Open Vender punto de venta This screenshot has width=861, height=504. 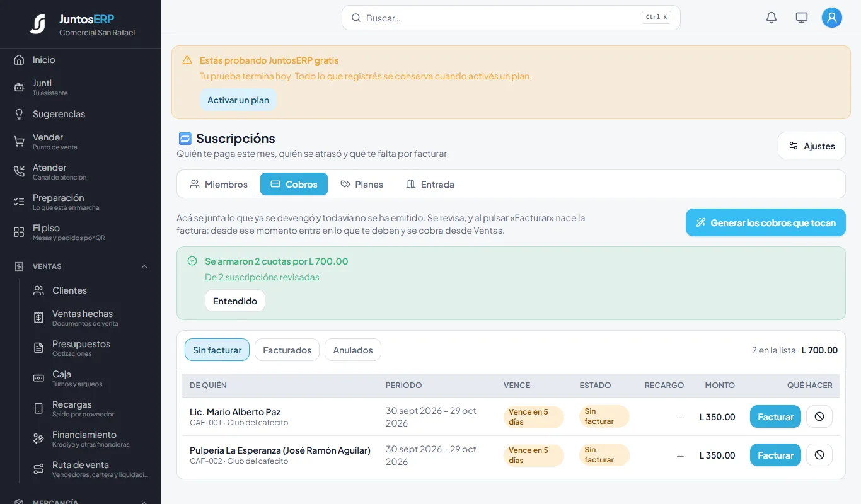pyautogui.click(x=81, y=141)
